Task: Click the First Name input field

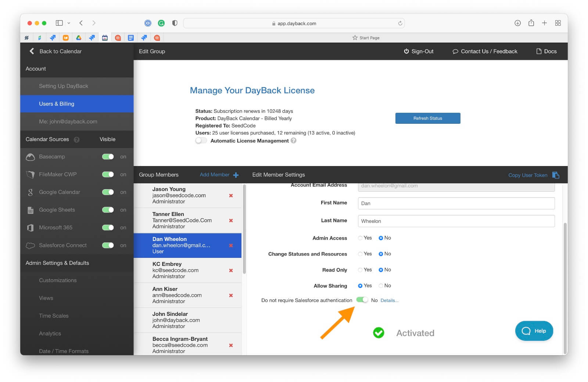Action: click(x=456, y=203)
